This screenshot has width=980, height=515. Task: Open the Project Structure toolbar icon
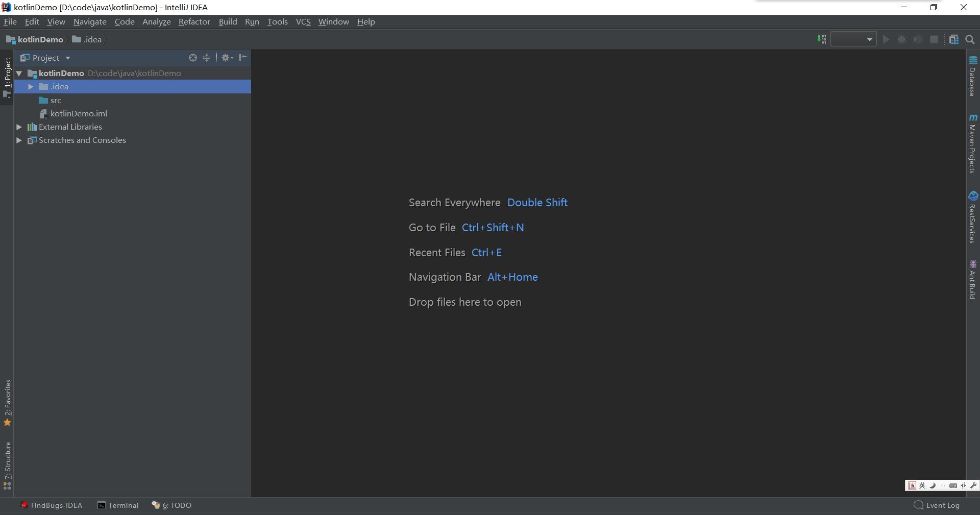[x=953, y=39]
